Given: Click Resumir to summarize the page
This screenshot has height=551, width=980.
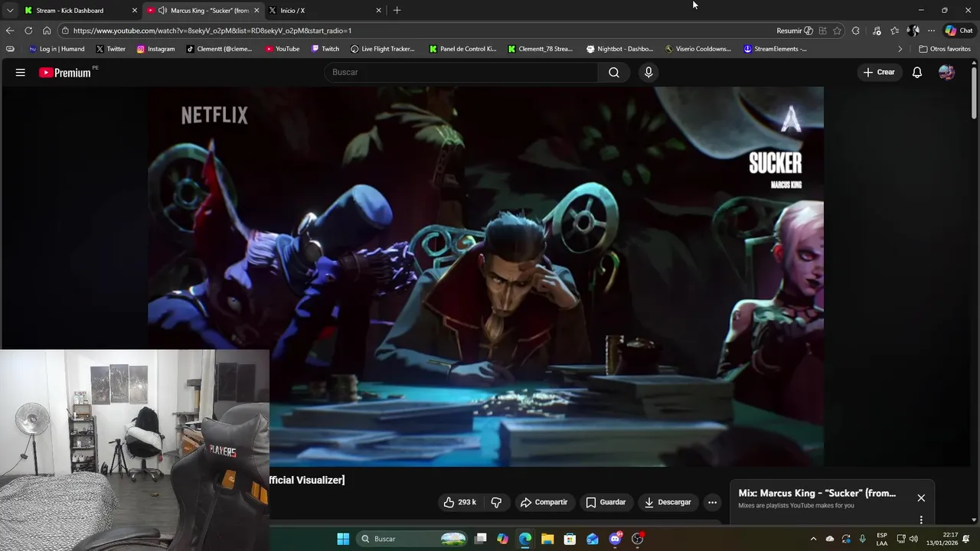Looking at the screenshot, I should click(795, 31).
